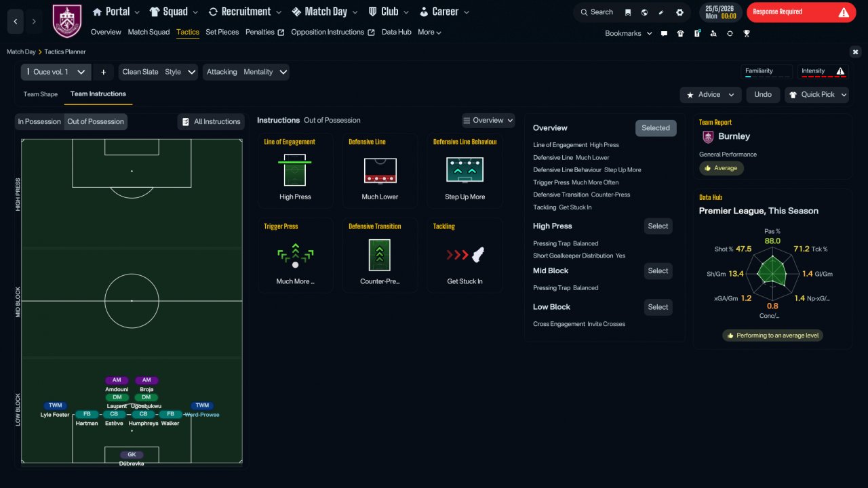Viewport: 868px width, 488px height.
Task: Click the globe icon in the top bar
Action: (x=644, y=12)
